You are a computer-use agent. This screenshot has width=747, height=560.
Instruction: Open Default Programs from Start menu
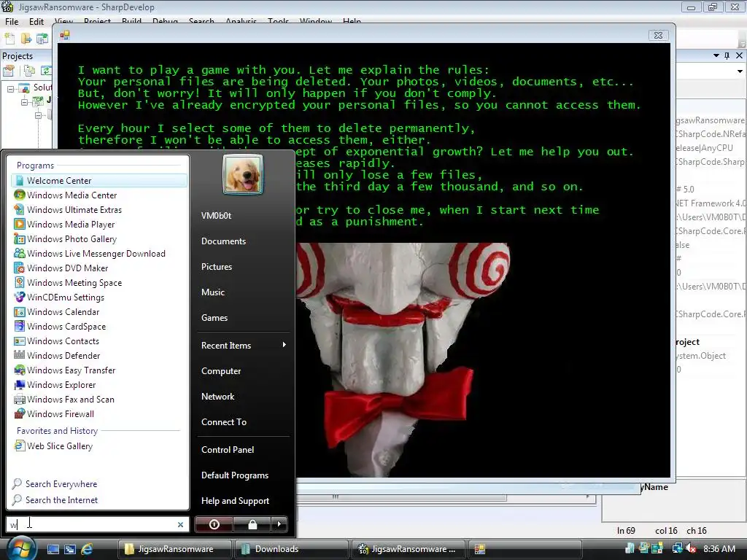click(235, 475)
